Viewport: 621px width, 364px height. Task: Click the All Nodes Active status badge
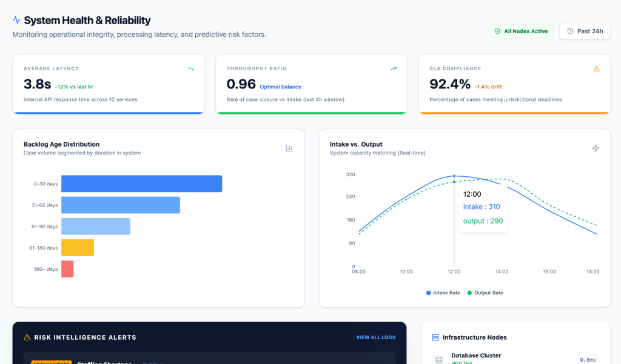tap(521, 31)
